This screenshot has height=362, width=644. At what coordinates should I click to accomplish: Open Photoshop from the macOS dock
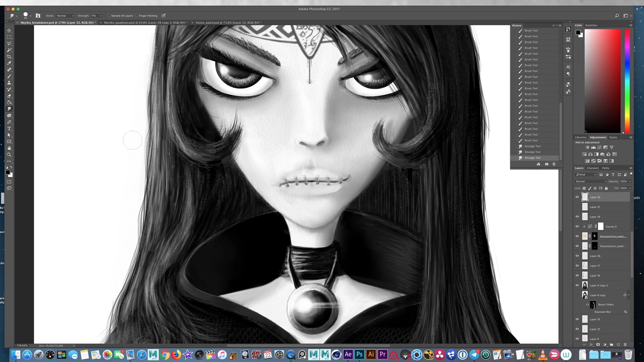click(359, 355)
